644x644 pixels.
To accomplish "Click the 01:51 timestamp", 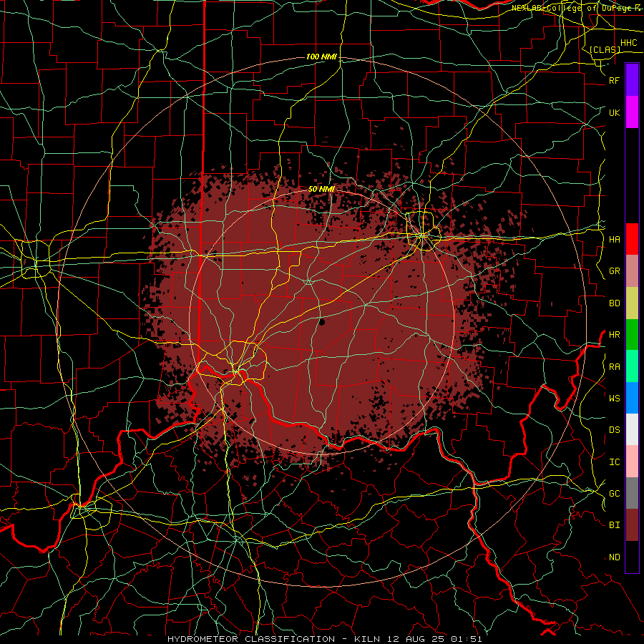I will pyautogui.click(x=466, y=639).
